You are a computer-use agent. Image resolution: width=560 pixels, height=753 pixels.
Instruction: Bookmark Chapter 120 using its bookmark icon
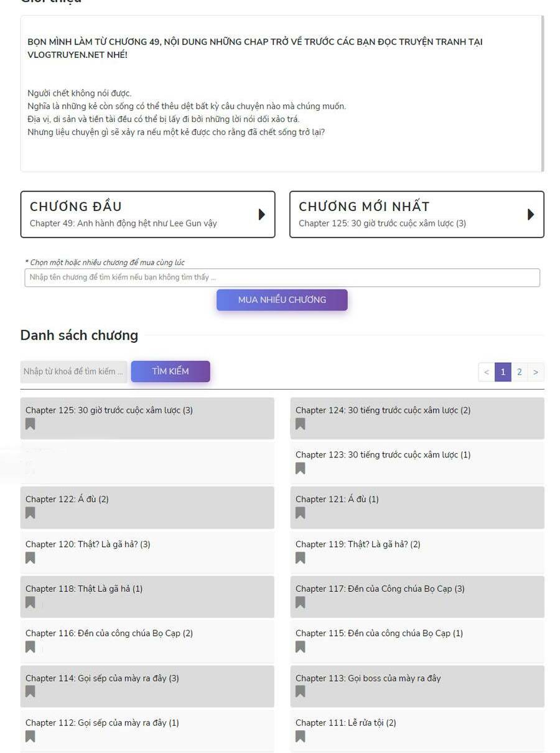(30, 558)
